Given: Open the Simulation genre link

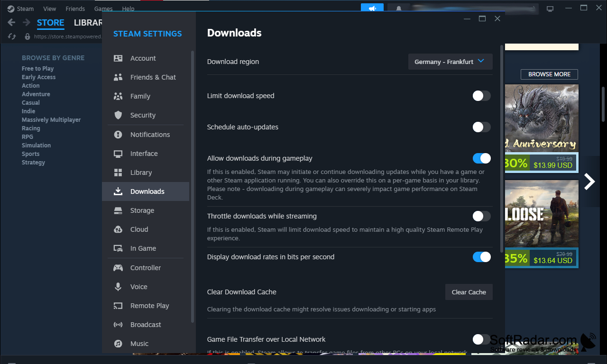Looking at the screenshot, I should [36, 146].
